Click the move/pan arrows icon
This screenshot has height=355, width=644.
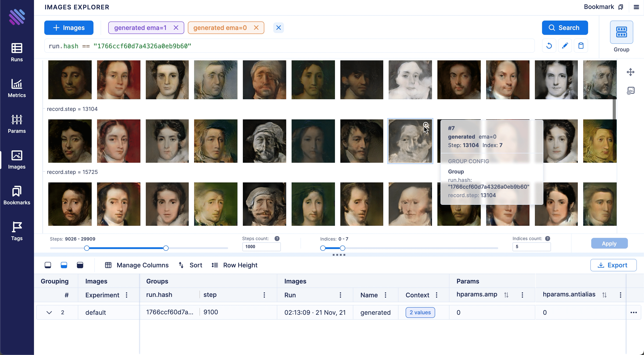pos(631,72)
